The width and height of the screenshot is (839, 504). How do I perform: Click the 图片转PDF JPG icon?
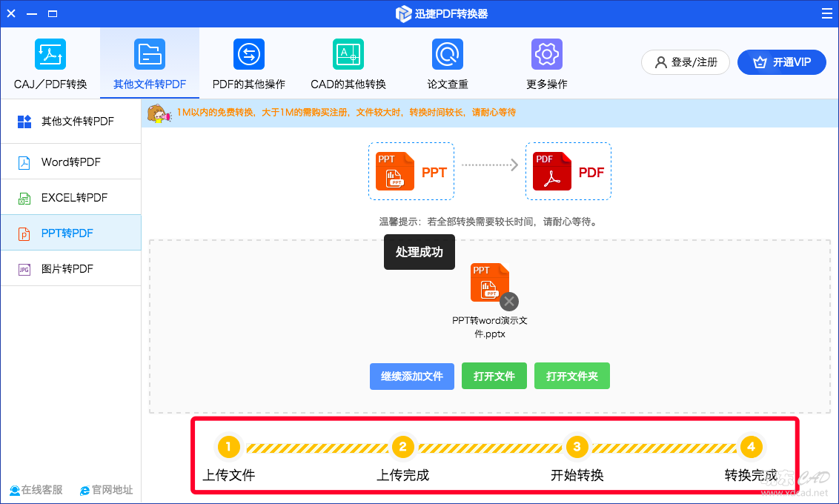[24, 270]
